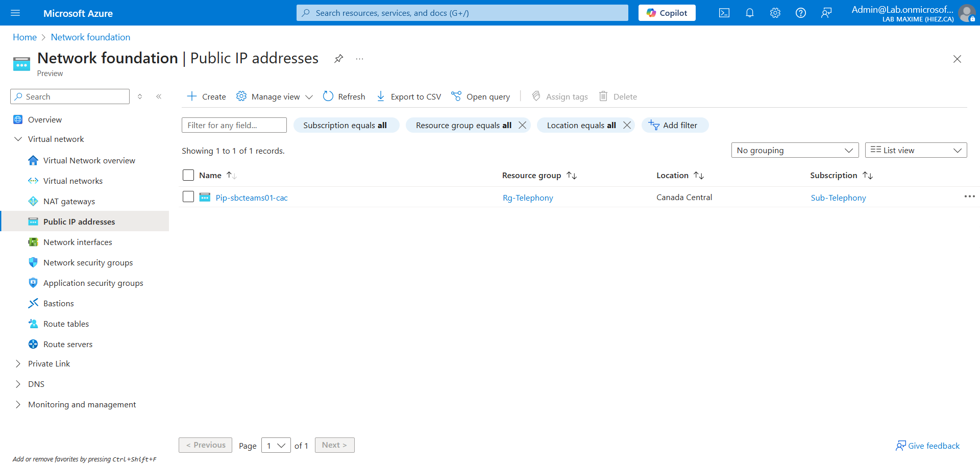Pin this page with pushpin icon

338,59
